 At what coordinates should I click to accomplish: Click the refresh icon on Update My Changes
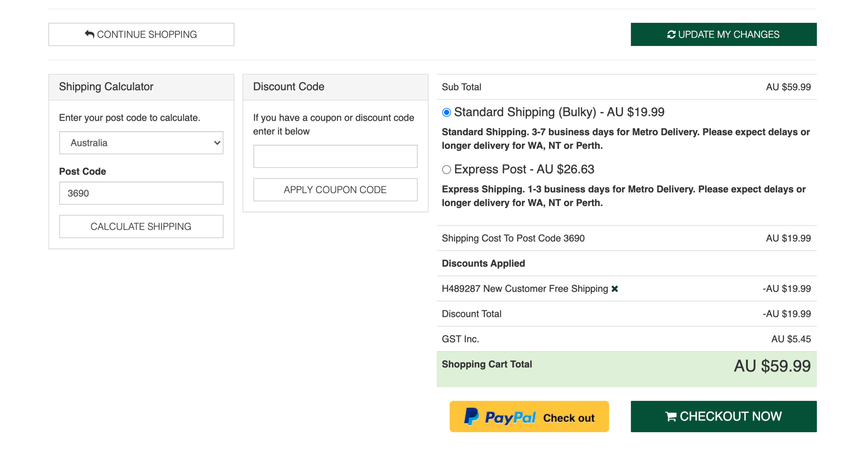[x=671, y=34]
